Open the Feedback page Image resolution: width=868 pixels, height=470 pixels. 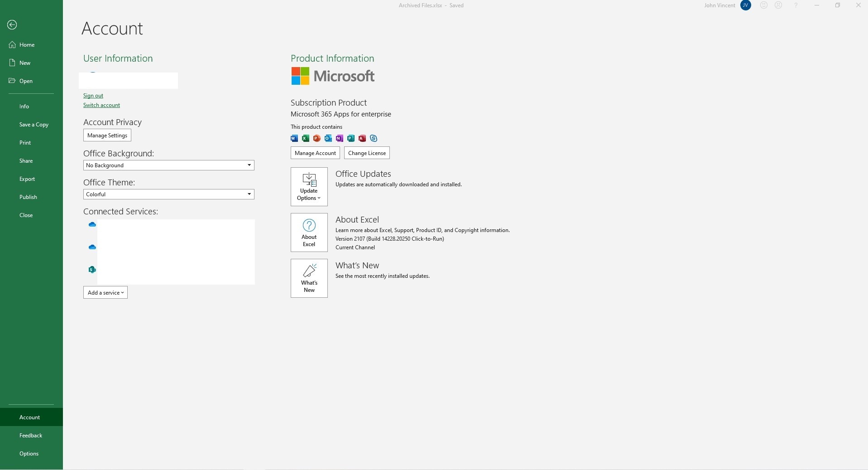[x=31, y=436]
